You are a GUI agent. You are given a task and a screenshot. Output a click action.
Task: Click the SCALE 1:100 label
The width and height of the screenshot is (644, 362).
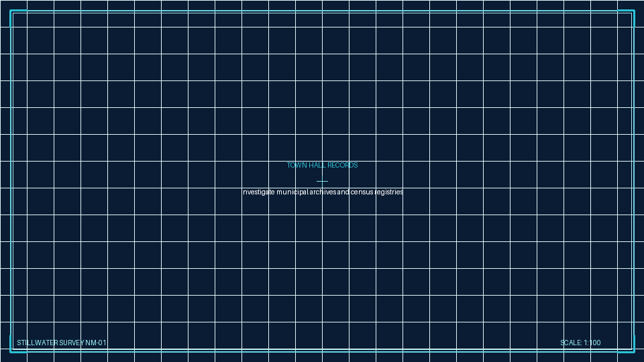click(580, 343)
